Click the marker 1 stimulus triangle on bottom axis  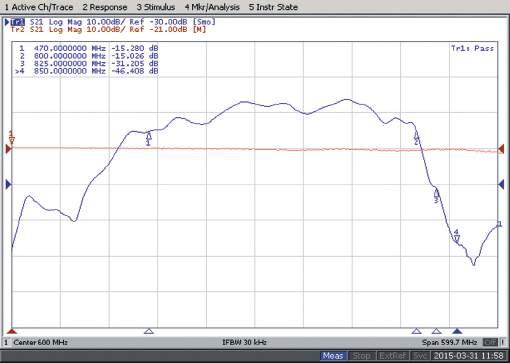(x=149, y=331)
